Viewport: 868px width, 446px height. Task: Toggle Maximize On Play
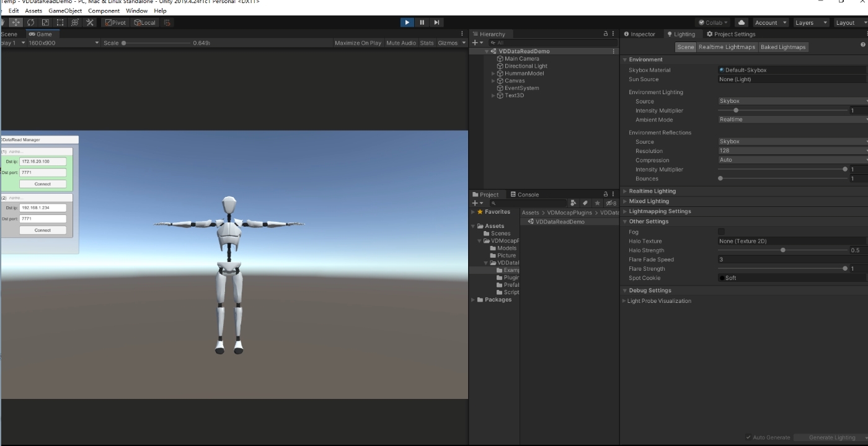358,43
